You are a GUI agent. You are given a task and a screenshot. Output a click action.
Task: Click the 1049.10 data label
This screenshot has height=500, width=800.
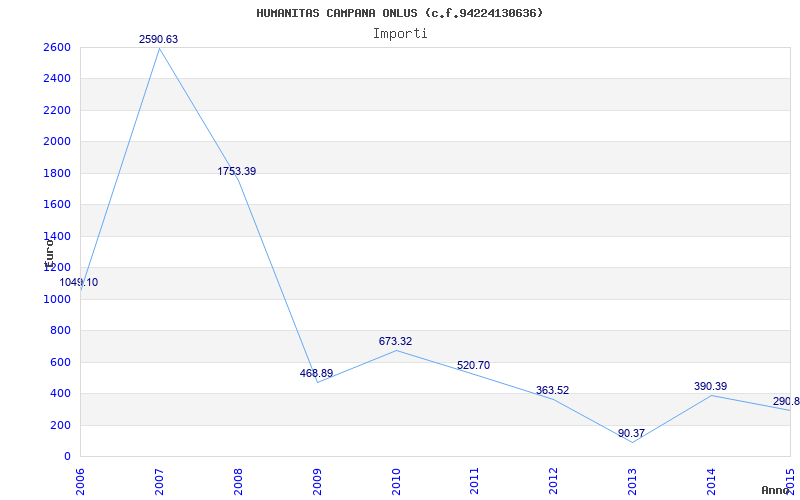79,282
